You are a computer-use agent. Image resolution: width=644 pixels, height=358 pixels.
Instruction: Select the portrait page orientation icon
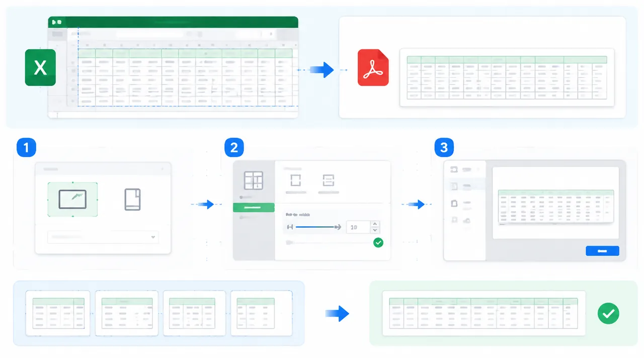coord(132,200)
